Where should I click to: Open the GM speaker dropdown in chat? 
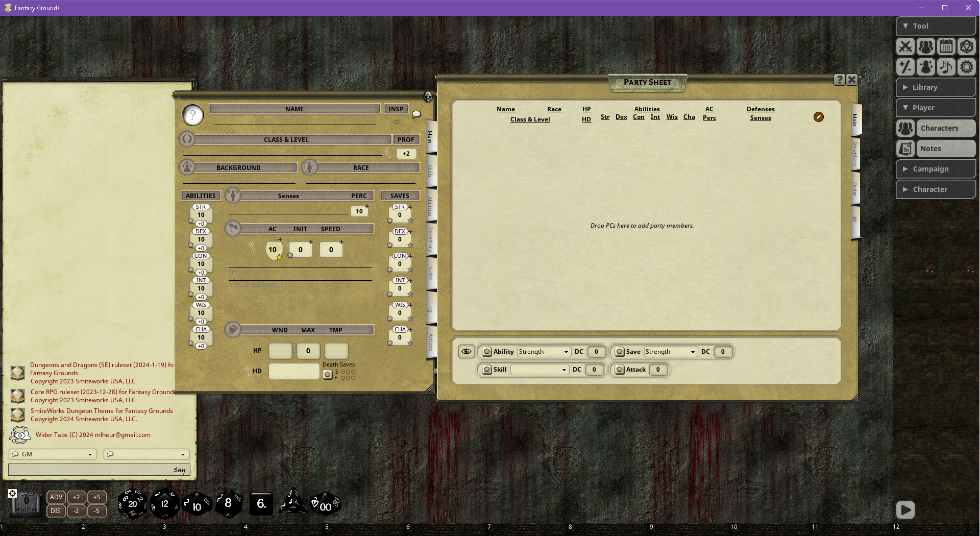click(53, 454)
